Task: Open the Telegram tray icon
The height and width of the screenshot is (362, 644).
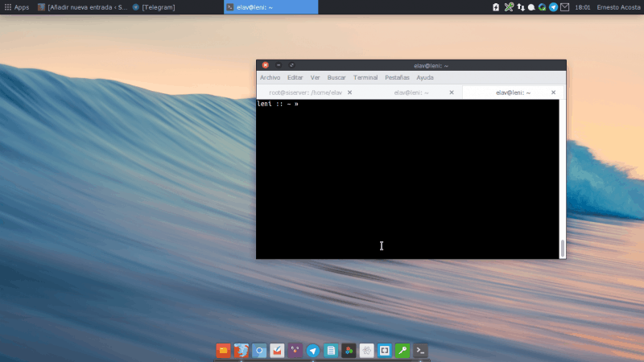Action: tap(553, 7)
